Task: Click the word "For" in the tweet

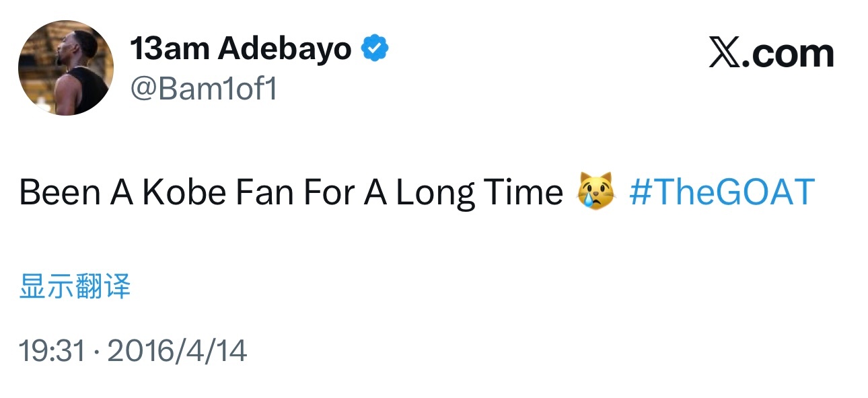Action: pos(330,193)
